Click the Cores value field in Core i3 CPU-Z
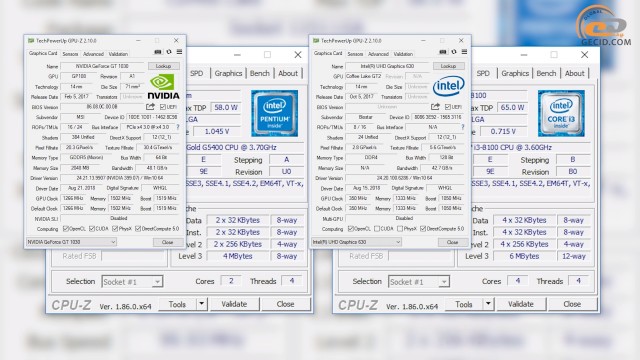Viewport: 640px width, 360px height. pyautogui.click(x=518, y=281)
